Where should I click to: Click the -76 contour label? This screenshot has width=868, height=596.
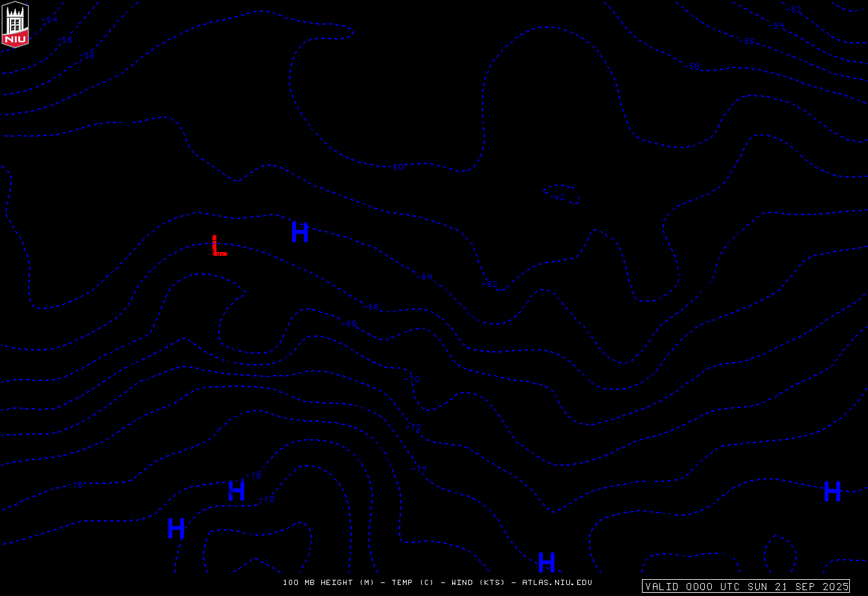(x=77, y=485)
